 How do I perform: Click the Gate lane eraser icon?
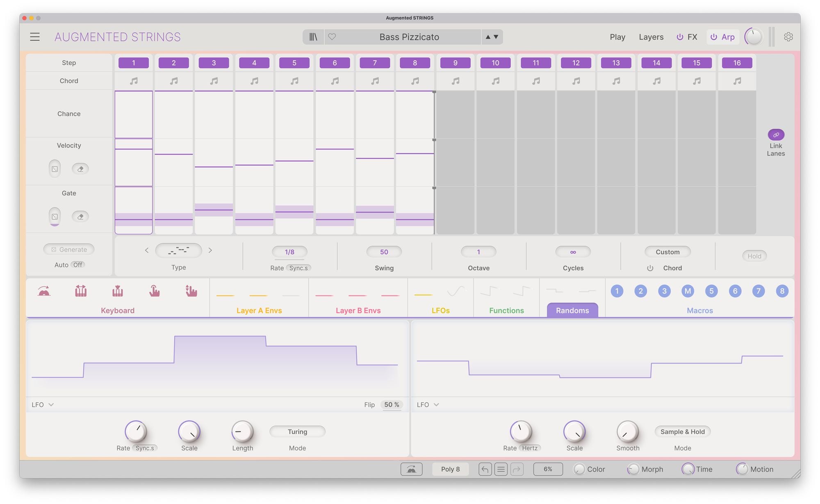pyautogui.click(x=80, y=216)
